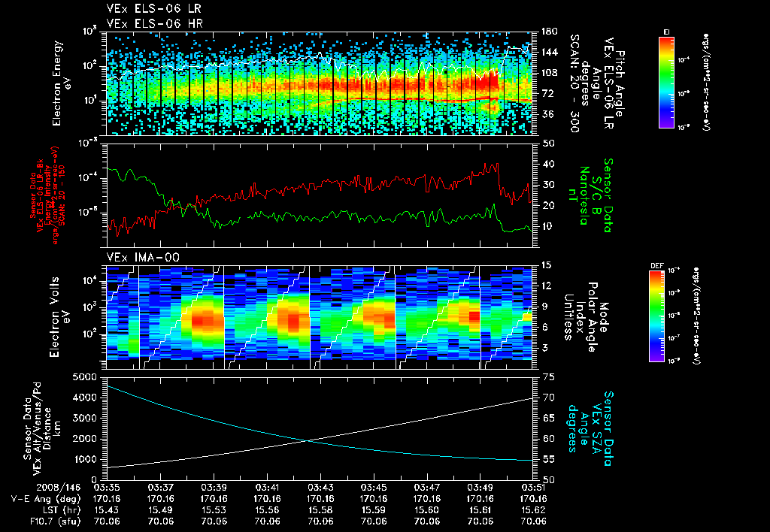Click the green 'S/C B Nanotesla' label
This screenshot has width=770, height=532.
tap(590, 195)
